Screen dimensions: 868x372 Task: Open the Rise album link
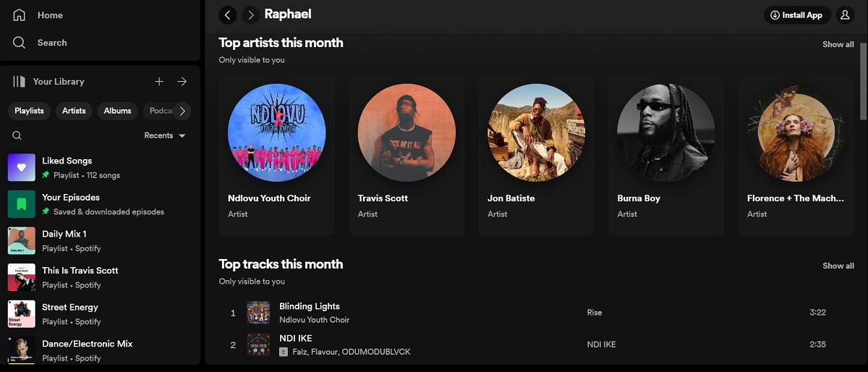(x=595, y=313)
